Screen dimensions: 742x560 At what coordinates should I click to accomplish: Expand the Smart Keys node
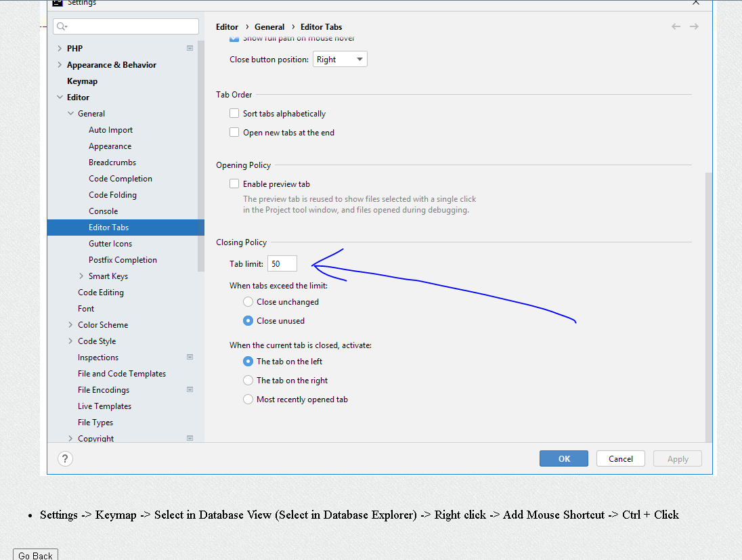[81, 276]
